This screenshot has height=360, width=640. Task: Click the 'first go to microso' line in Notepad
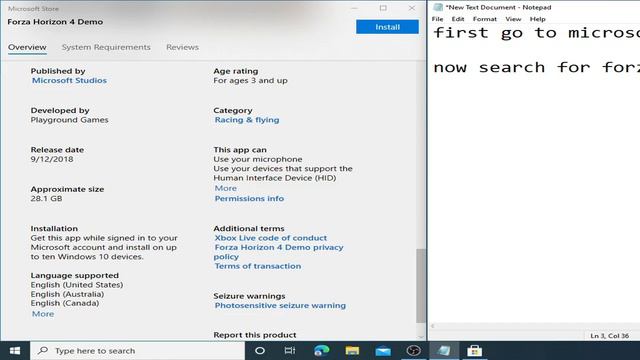(x=536, y=33)
